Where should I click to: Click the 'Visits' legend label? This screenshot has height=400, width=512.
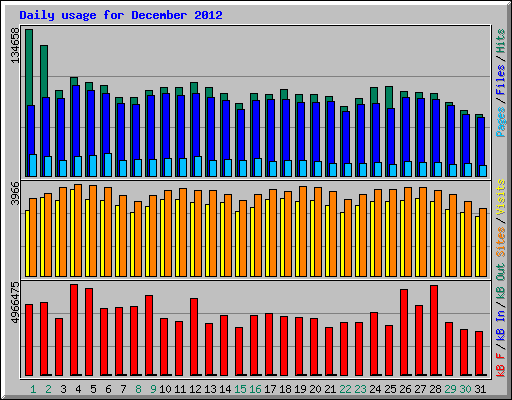(x=501, y=198)
